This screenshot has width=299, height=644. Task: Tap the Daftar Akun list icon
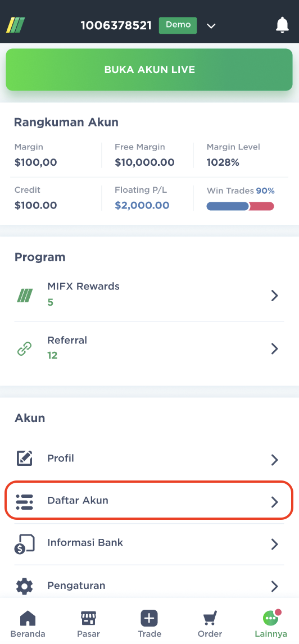point(24,502)
